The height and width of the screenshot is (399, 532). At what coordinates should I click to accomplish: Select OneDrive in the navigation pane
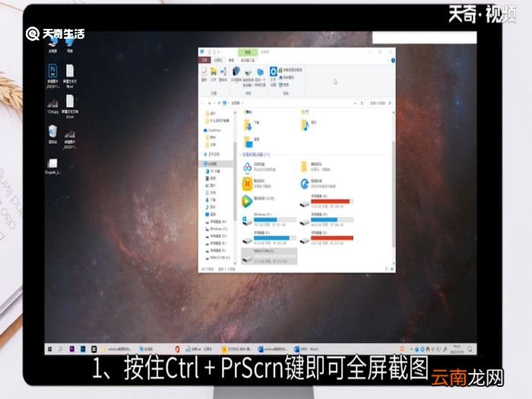(212, 130)
